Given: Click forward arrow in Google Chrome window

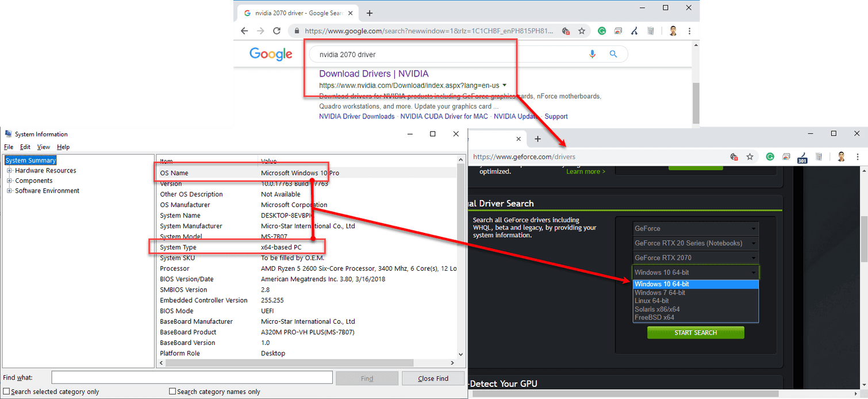Looking at the screenshot, I should (260, 31).
